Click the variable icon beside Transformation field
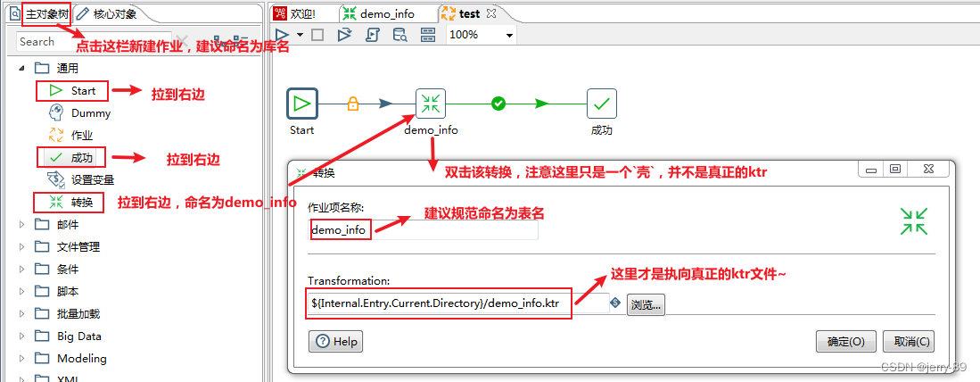This screenshot has height=382, width=980. point(615,303)
